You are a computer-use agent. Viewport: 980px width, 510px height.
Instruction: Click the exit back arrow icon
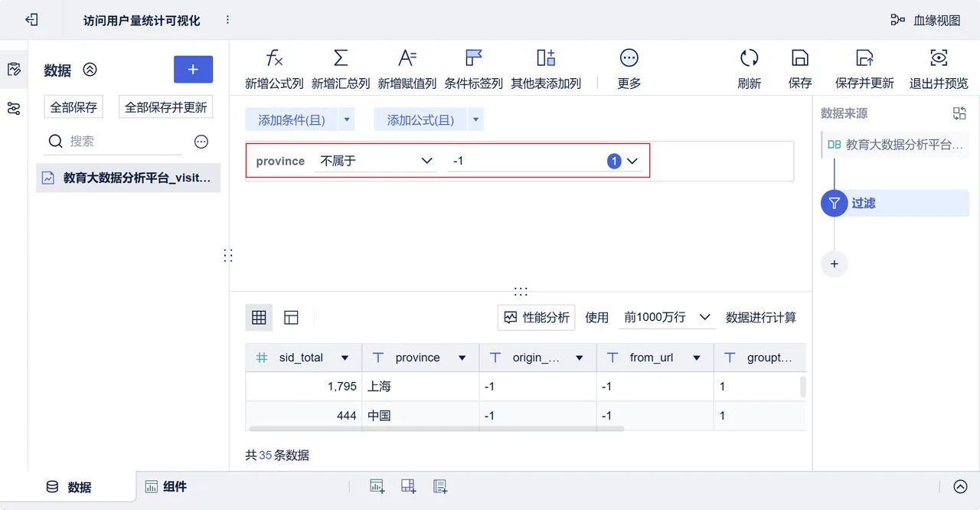coord(31,20)
